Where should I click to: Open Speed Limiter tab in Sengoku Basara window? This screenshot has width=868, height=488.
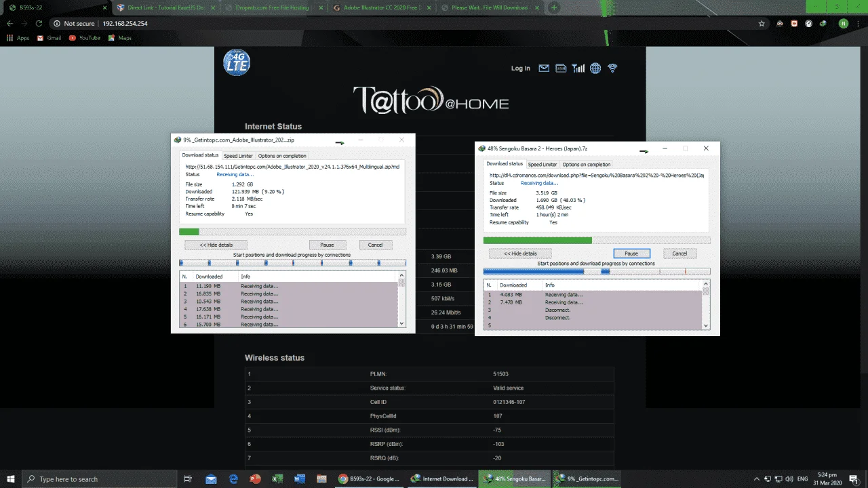click(x=542, y=164)
